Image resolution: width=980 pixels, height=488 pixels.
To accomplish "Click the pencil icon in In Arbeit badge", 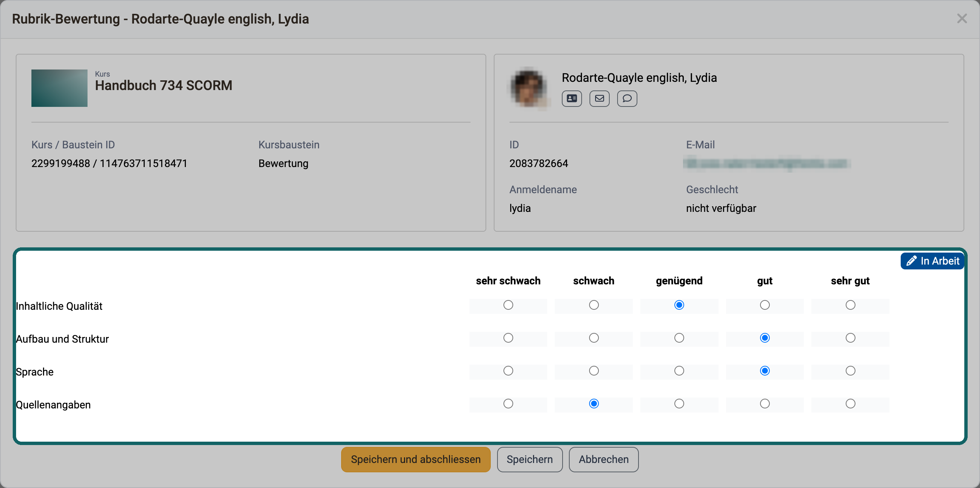I will (x=911, y=261).
